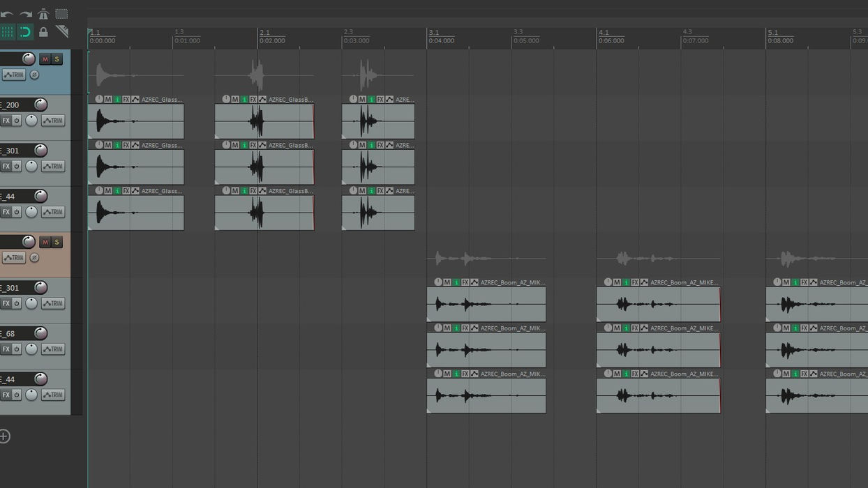Viewport: 868px width, 488px height.
Task: Toggle FX bypass power icon on _200 track
Action: click(x=17, y=121)
